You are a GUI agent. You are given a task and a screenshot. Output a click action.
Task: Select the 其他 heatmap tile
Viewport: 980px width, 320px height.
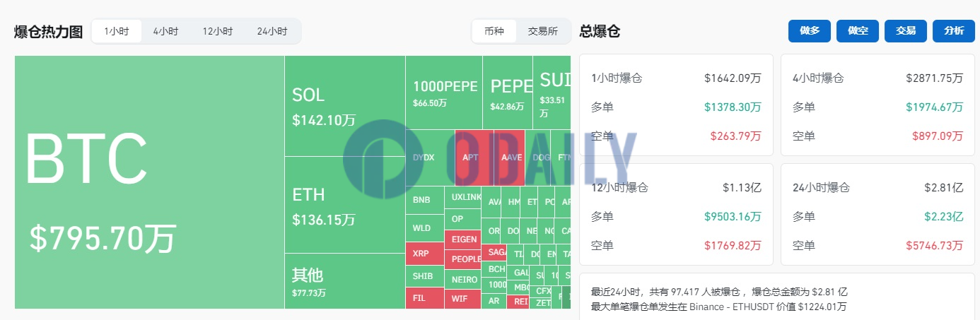[345, 281]
